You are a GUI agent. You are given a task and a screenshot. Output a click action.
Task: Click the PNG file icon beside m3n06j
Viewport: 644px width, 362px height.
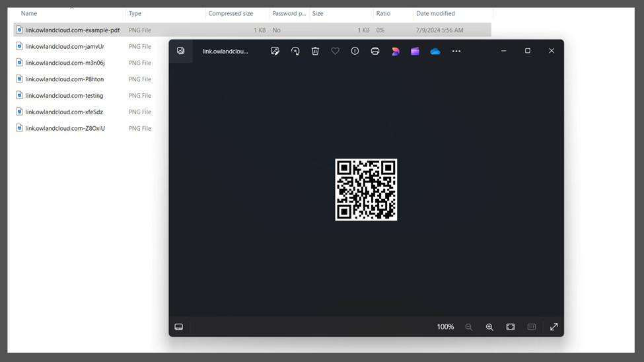tap(19, 63)
